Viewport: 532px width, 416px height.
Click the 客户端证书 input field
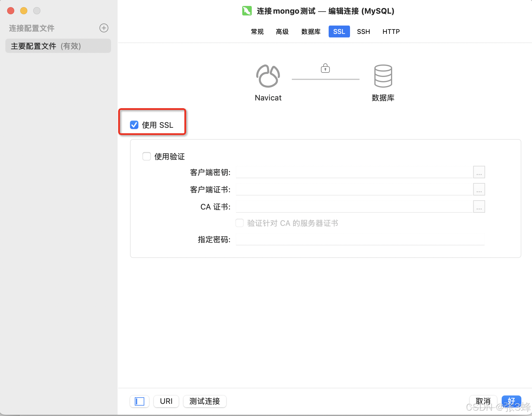tap(354, 189)
